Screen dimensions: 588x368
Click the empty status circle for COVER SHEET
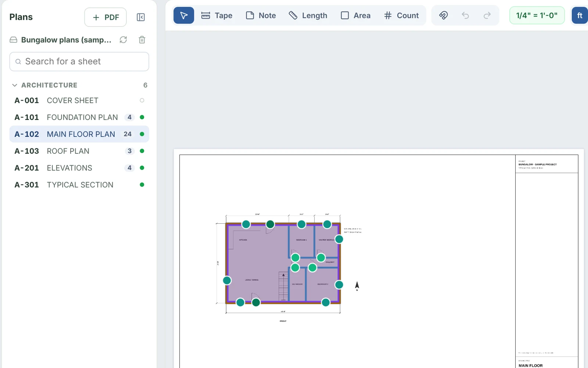142,100
